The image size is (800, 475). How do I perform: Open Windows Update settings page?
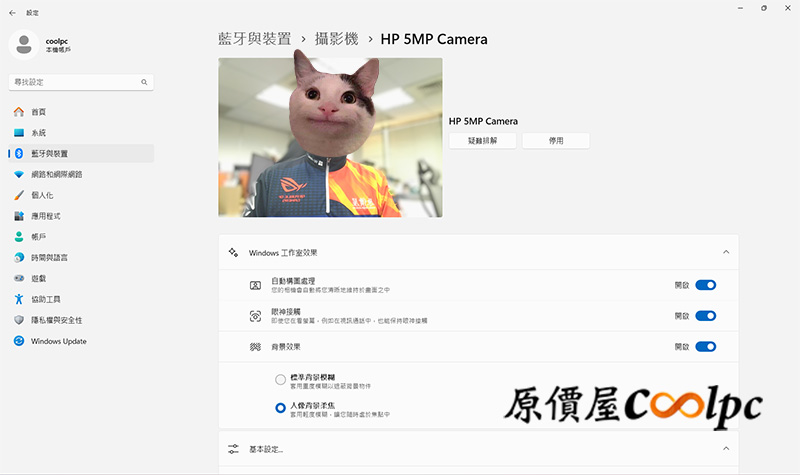[81, 341]
